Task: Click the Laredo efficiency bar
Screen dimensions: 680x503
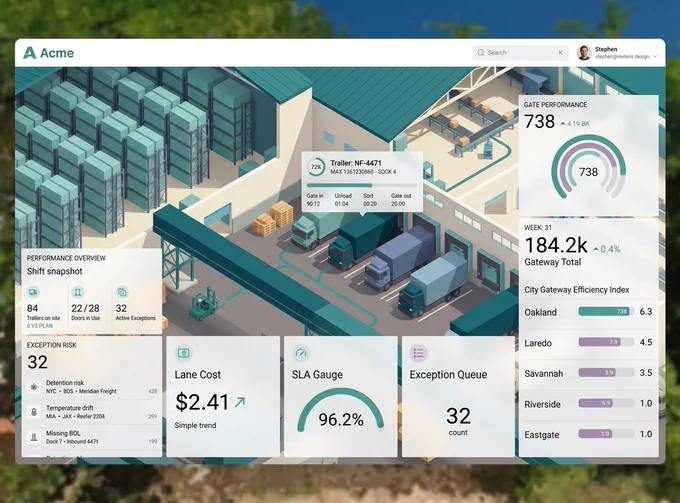Action: click(x=606, y=342)
